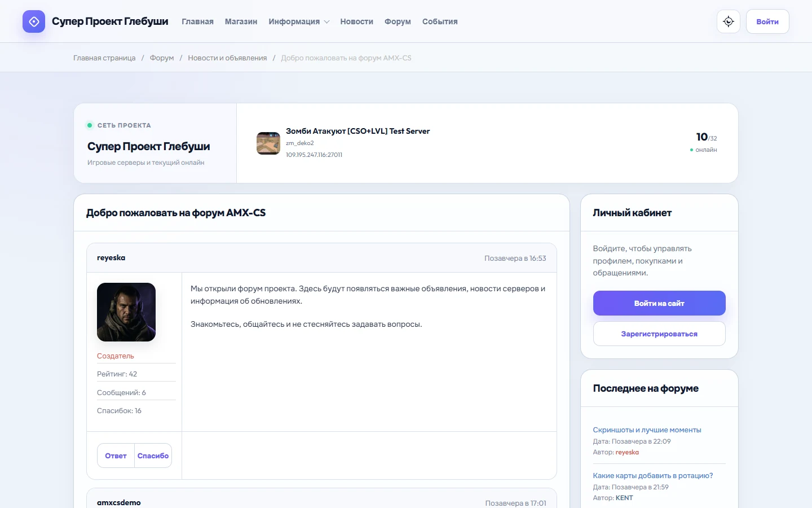The height and width of the screenshot is (508, 812).
Task: Click the 10/32 online counter
Action: click(707, 137)
